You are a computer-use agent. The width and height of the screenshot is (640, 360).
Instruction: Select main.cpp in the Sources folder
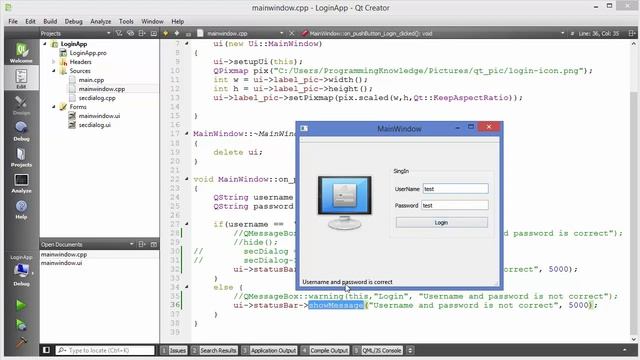point(91,80)
